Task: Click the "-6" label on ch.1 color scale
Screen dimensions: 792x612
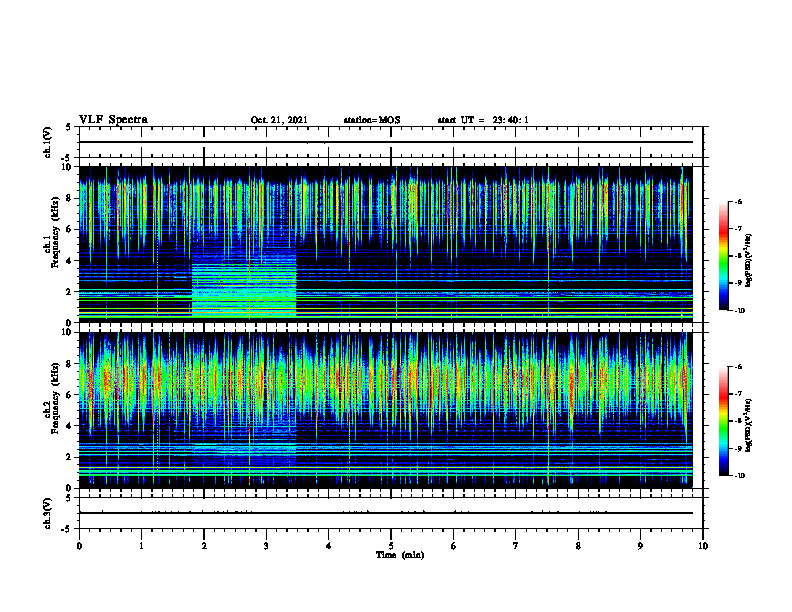Action: tap(738, 202)
